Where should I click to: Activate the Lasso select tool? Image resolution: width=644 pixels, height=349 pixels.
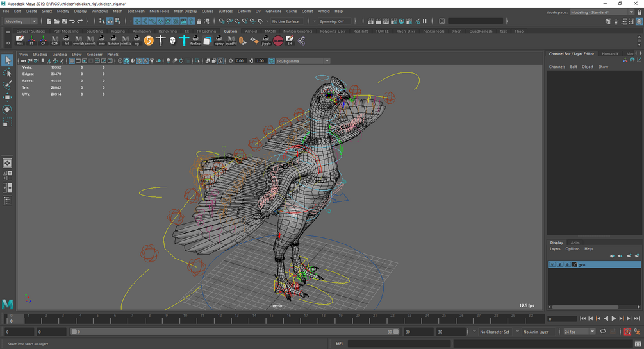7,72
